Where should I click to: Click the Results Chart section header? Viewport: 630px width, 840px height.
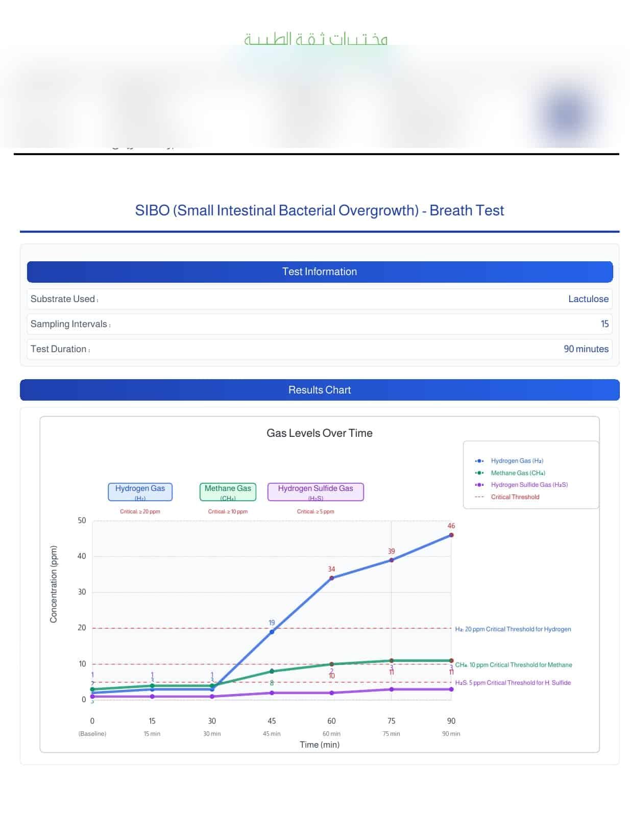pyautogui.click(x=320, y=390)
